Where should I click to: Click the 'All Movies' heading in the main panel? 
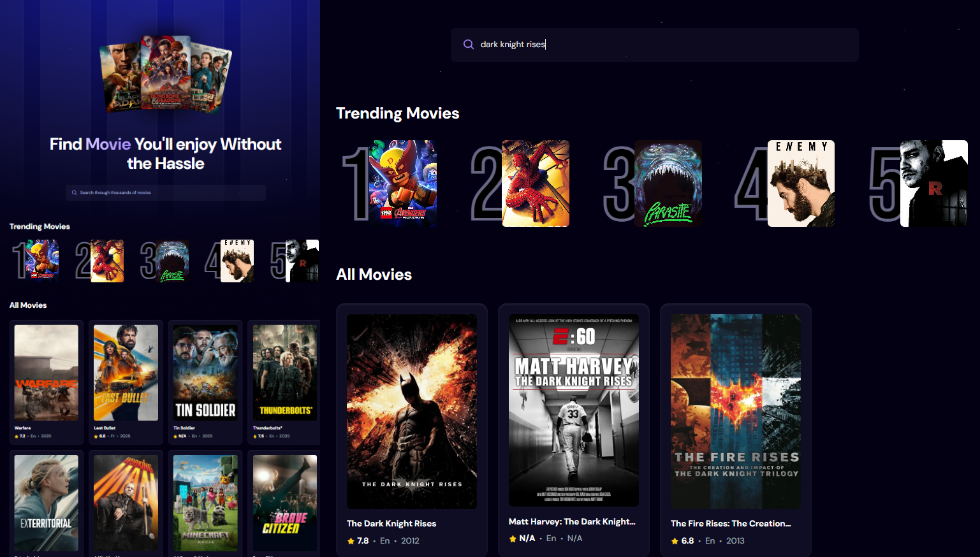[374, 275]
